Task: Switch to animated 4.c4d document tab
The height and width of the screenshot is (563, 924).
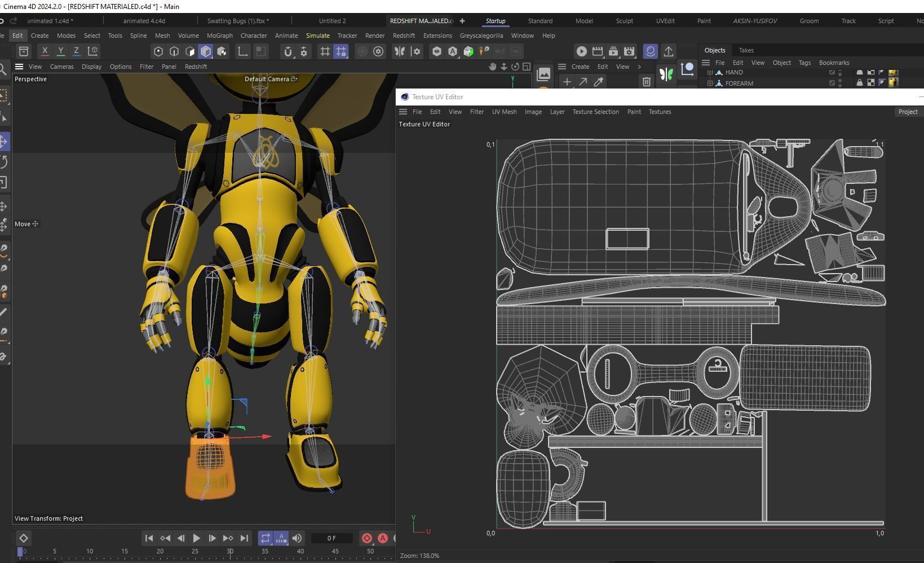Action: pos(144,21)
